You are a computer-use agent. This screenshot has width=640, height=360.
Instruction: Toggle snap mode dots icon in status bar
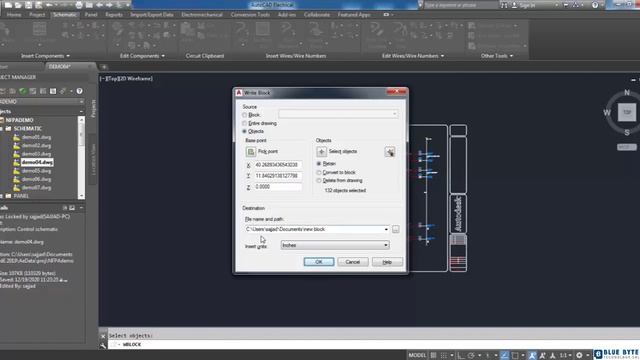[x=444, y=355]
